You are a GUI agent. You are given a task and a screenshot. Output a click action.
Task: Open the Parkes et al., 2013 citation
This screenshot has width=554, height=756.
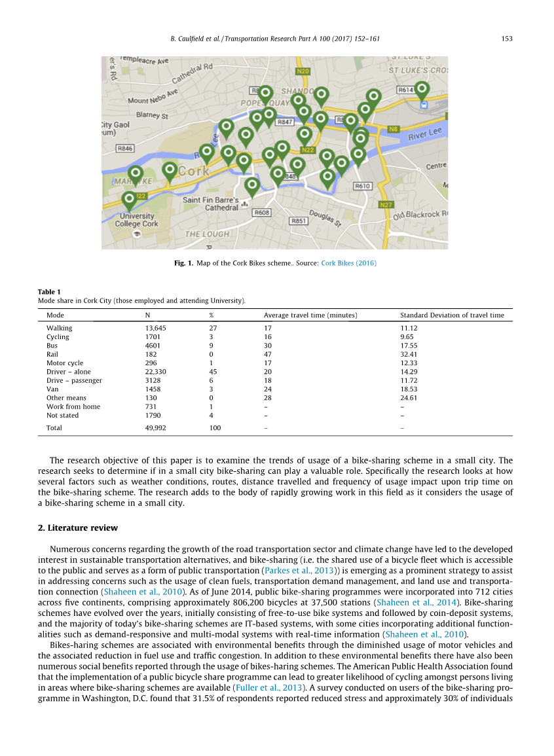(299, 570)
